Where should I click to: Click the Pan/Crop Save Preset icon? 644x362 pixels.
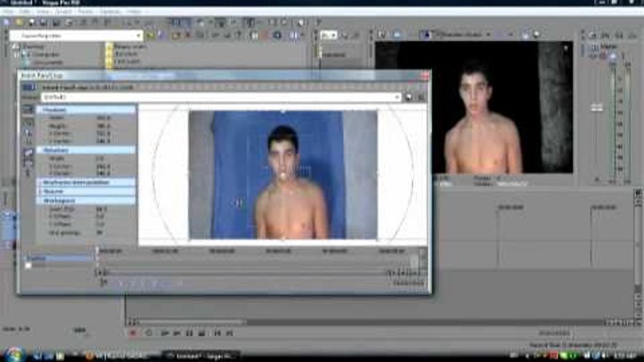click(x=409, y=97)
